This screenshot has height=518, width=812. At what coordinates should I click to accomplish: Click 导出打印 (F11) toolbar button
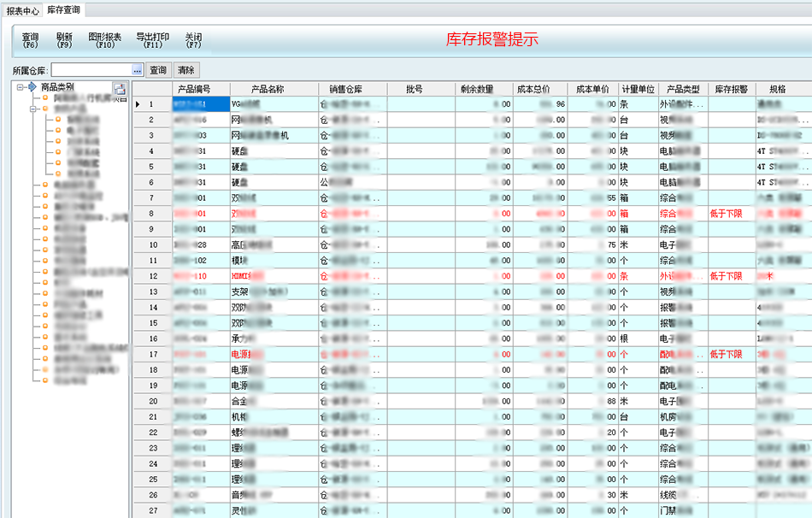tap(152, 40)
